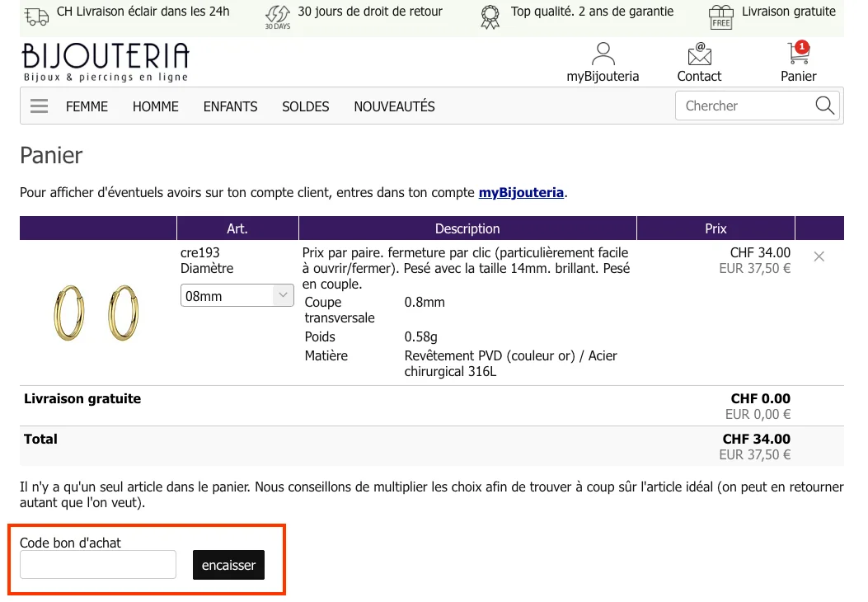
Task: Click the Coupe transversale value 0.8mm
Action: pyautogui.click(x=425, y=303)
